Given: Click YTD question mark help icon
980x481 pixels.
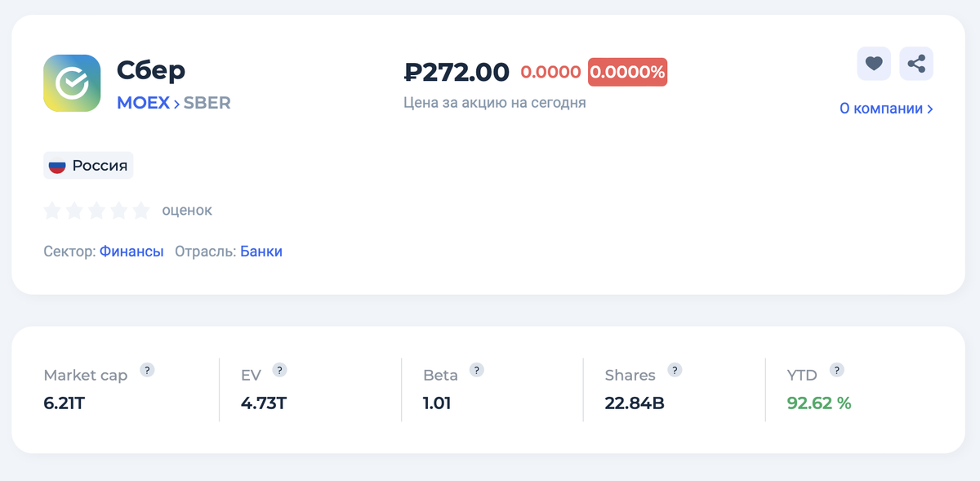Looking at the screenshot, I should 836,370.
